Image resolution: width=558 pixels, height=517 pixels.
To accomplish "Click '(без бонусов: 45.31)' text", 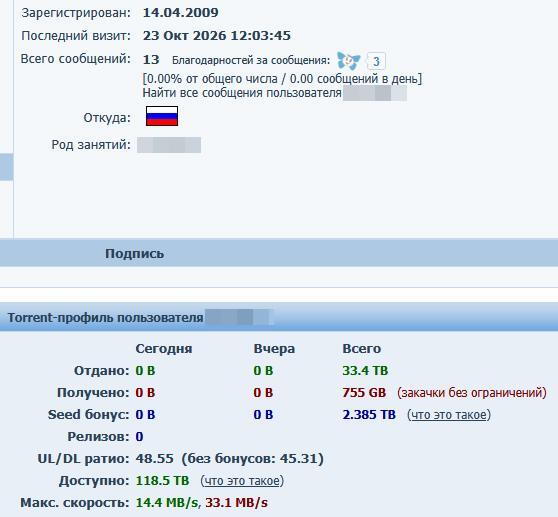I will [253, 459].
